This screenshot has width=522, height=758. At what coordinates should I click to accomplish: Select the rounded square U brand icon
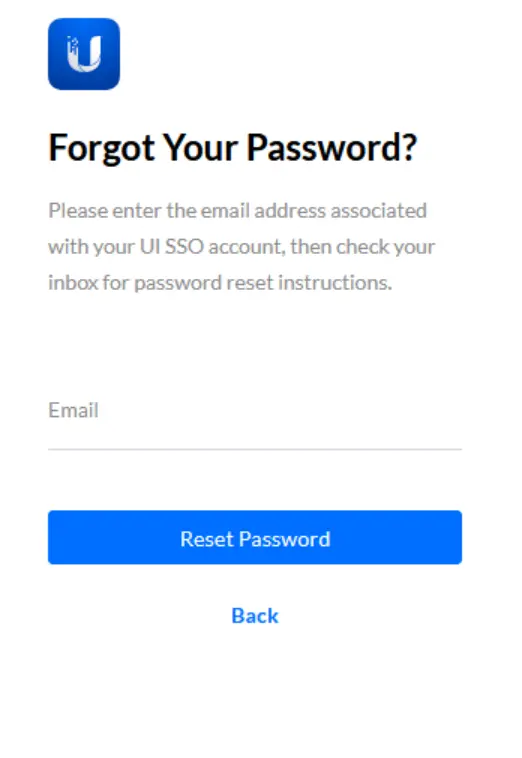click(x=84, y=54)
